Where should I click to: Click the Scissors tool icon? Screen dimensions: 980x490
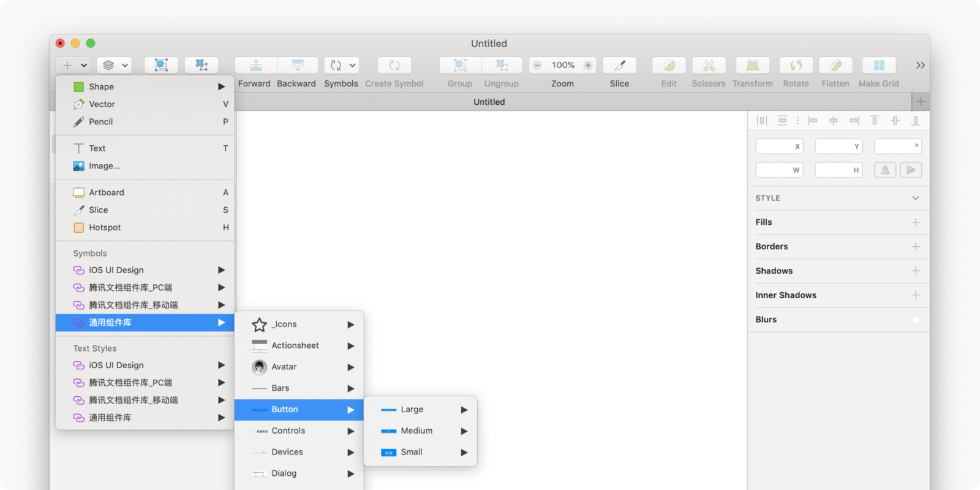click(709, 66)
